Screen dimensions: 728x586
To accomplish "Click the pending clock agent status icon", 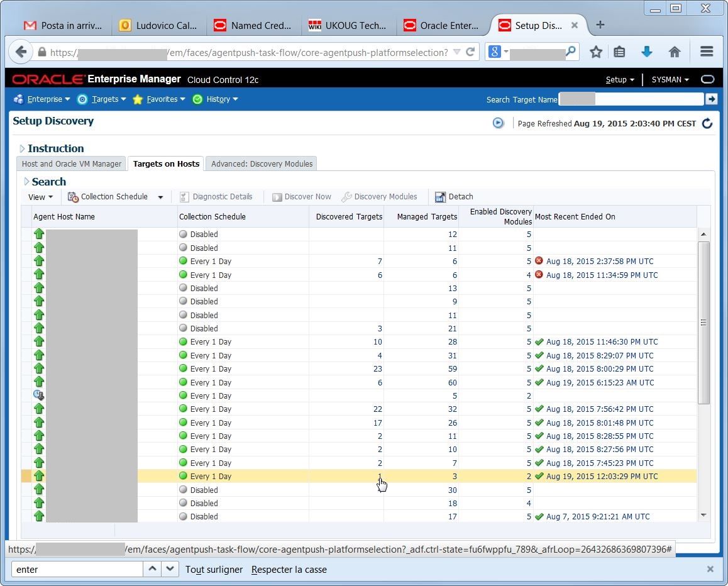I will tap(38, 395).
